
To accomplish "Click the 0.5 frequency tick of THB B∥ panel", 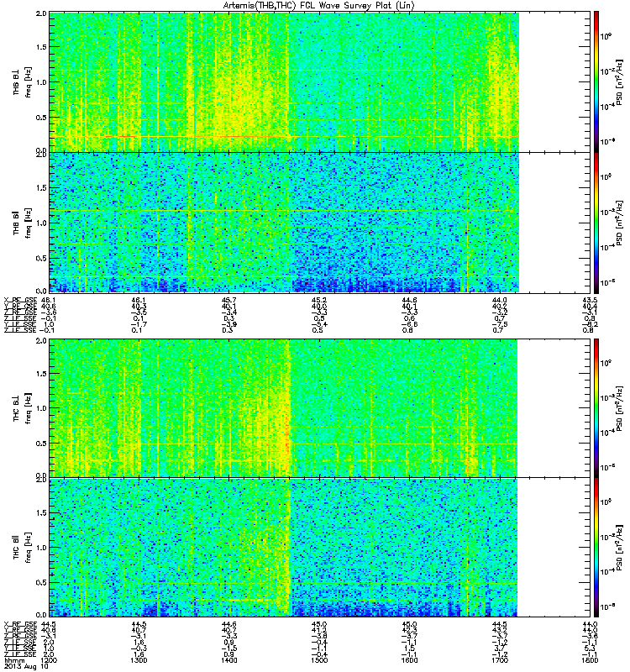I will 41,258.
